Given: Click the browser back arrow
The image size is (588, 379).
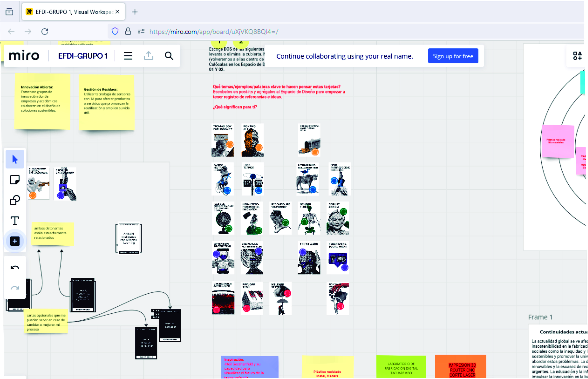Looking at the screenshot, I should click(x=11, y=32).
